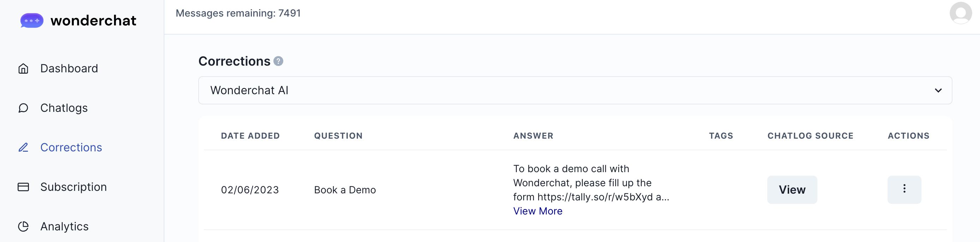Go to the Dashboard menu item

pos(69,68)
